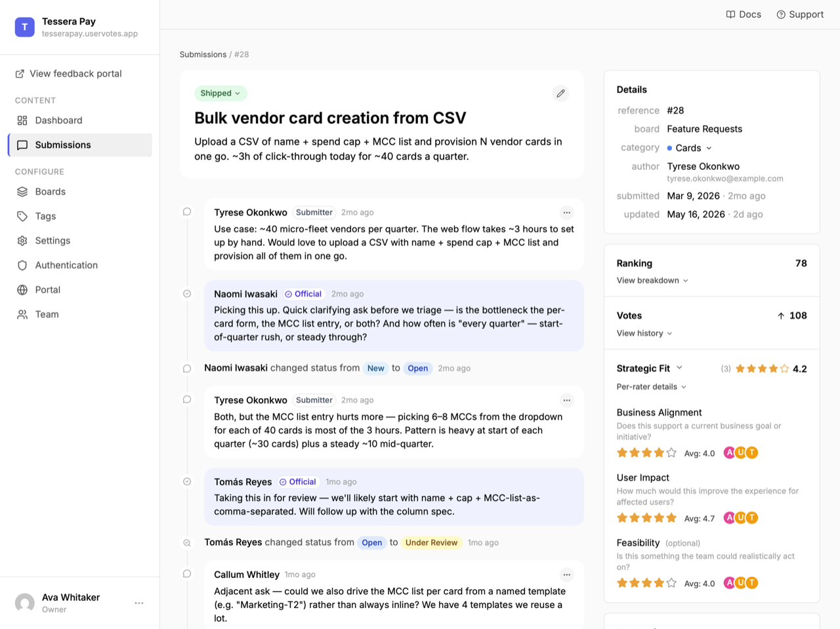Open Docs in the top bar
840x629 pixels.
744,14
